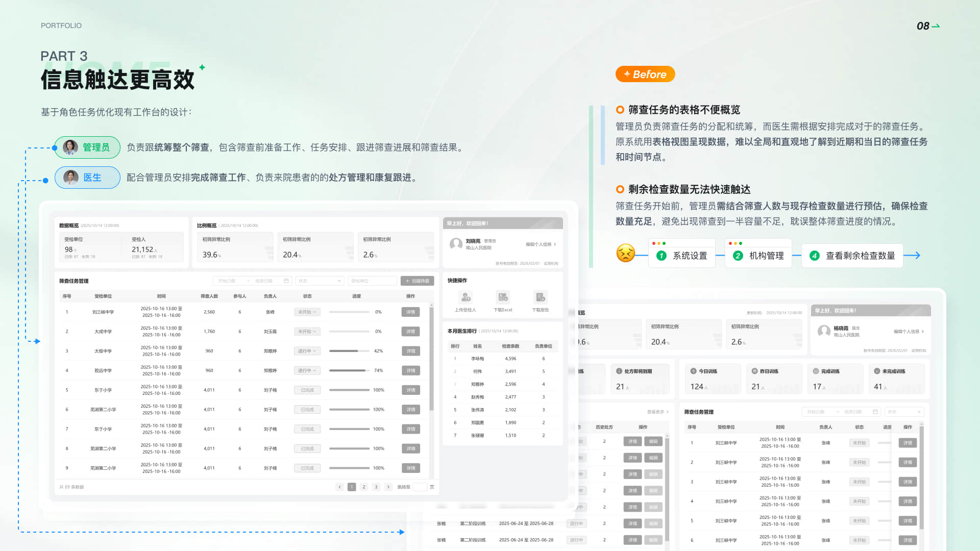Click the 跳转至 page number input
This screenshot has width=980, height=551.
coord(420,487)
